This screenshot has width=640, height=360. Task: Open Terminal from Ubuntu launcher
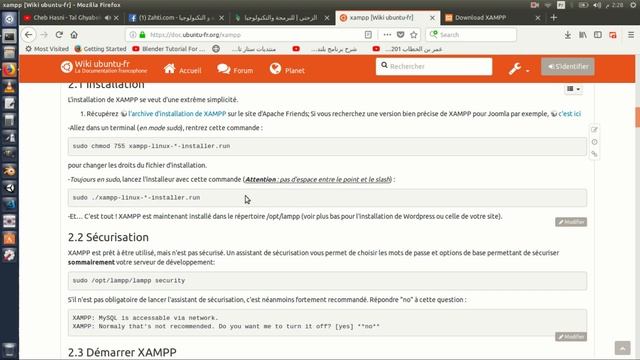coord(9,36)
